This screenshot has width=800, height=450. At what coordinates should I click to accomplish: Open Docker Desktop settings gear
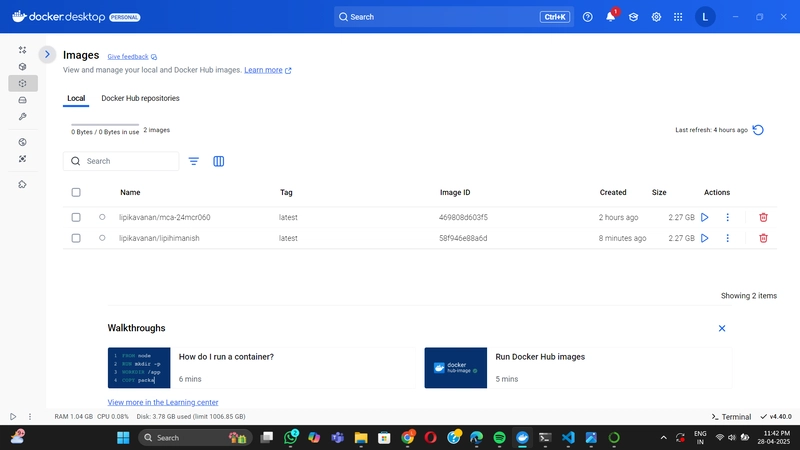click(x=656, y=17)
